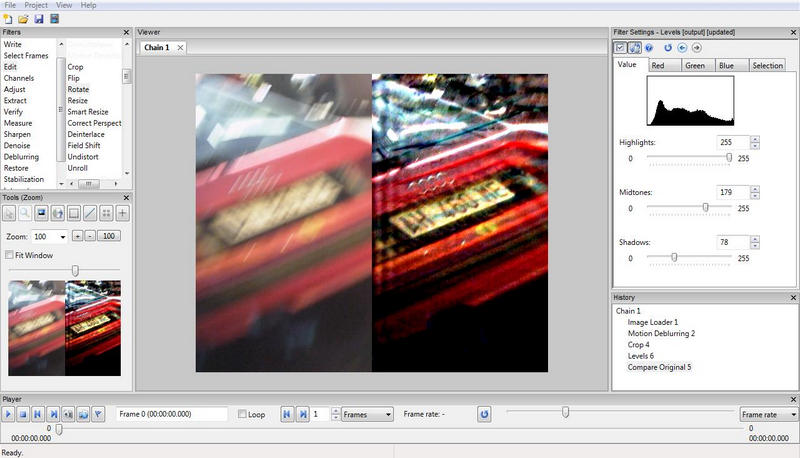Click the Midtones slider handle
The width and height of the screenshot is (800, 458).
point(706,207)
